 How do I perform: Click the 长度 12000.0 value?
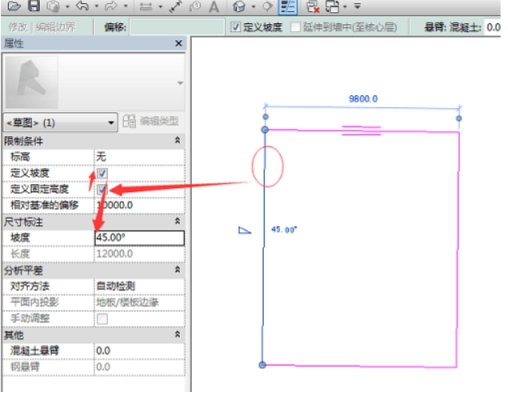tap(140, 254)
